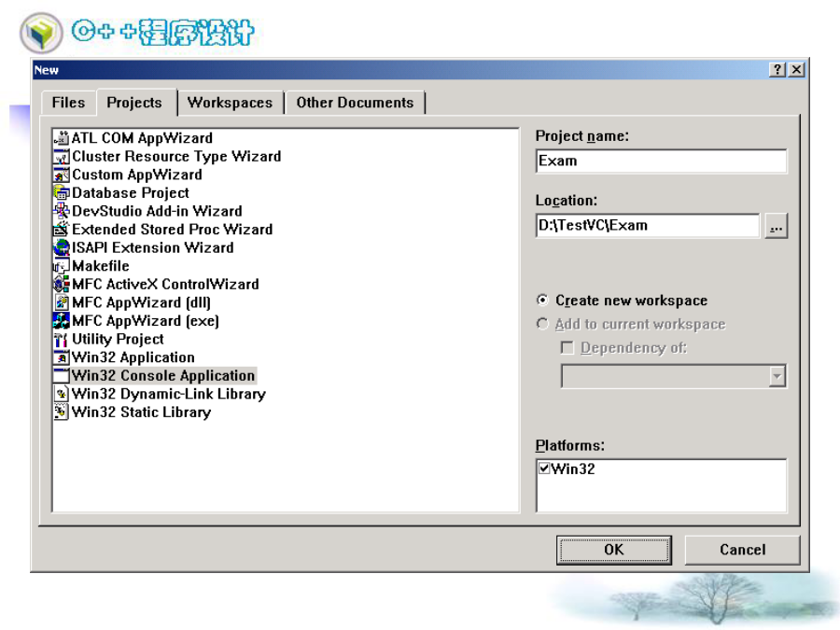Screen dimensions: 840x630
Task: Choose Extended Stored Proc Wizard entry
Action: click(173, 230)
